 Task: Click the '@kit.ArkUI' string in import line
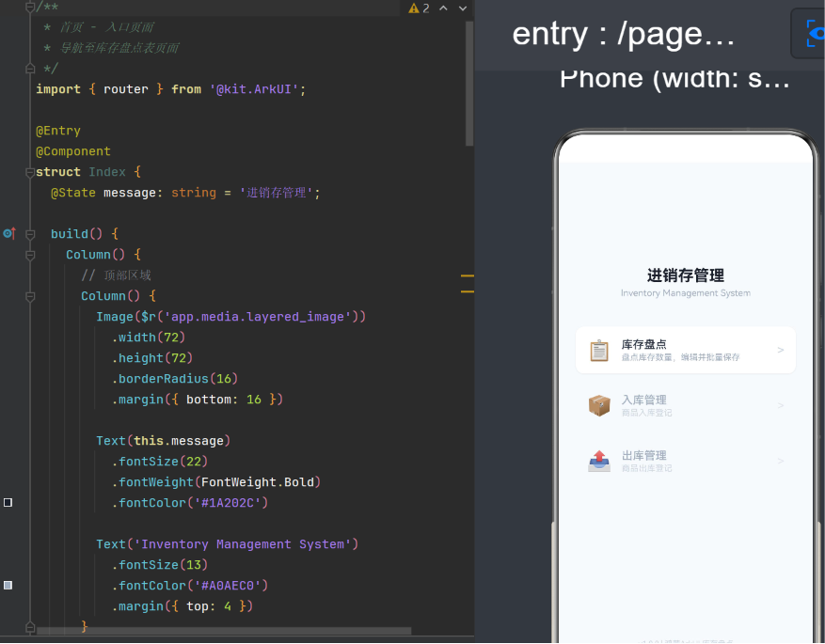254,89
